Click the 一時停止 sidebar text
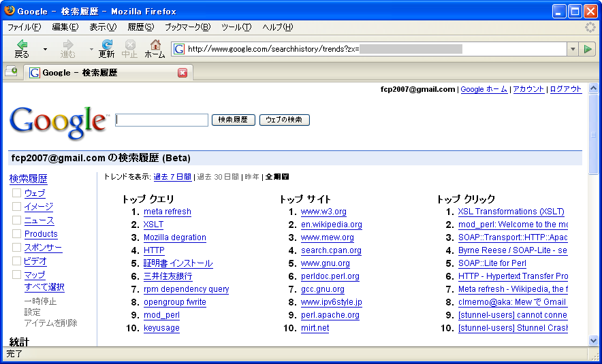Viewport: 602px width, 364px height. coord(40,301)
